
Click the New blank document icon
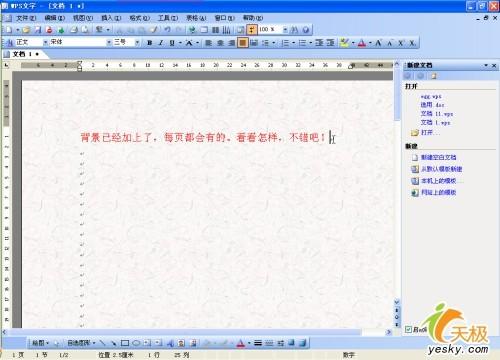point(9,30)
